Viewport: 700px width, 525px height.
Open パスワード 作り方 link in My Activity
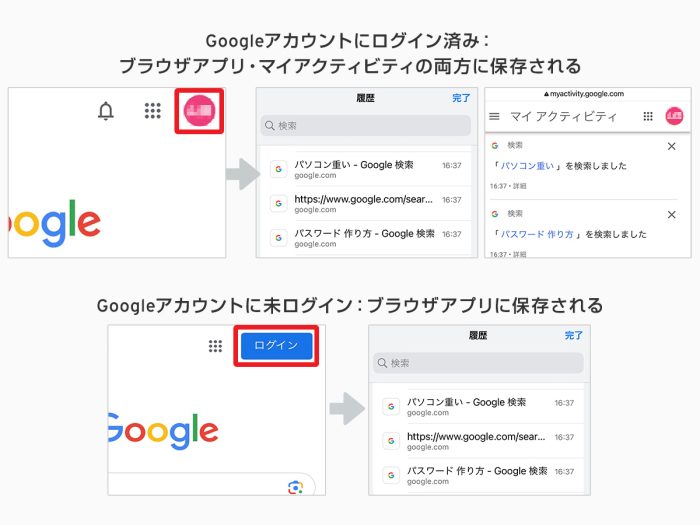(x=537, y=234)
